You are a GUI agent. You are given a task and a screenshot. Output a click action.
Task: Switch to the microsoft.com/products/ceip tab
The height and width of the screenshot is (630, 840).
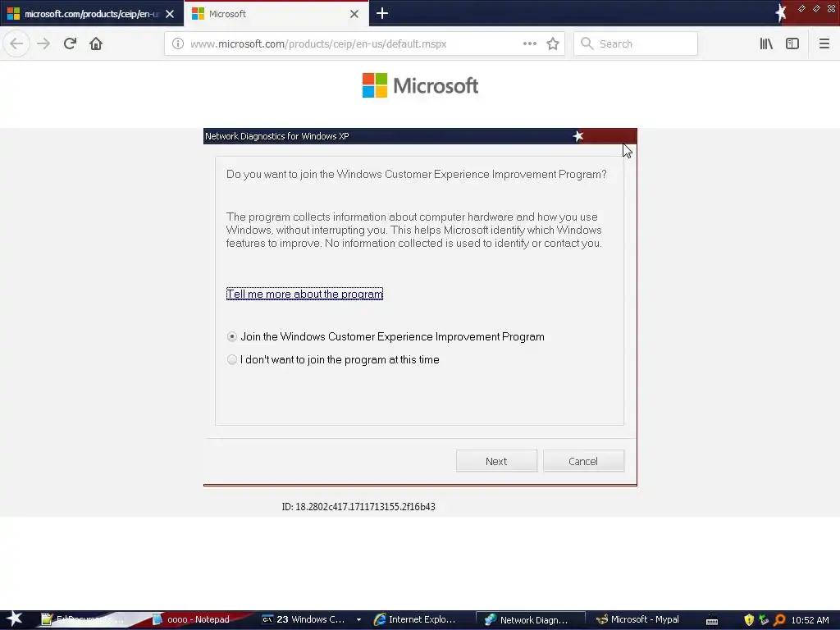(92, 14)
